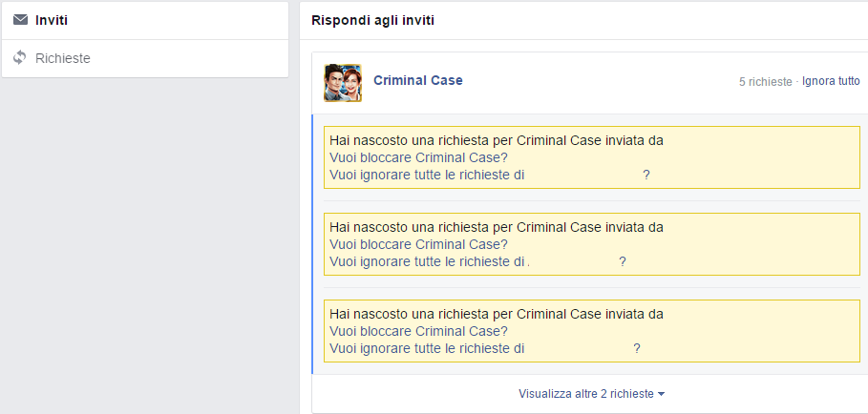868x414 pixels.
Task: Click the second 'Vuoi bloccare Criminal Case?' link
Action: click(x=418, y=244)
